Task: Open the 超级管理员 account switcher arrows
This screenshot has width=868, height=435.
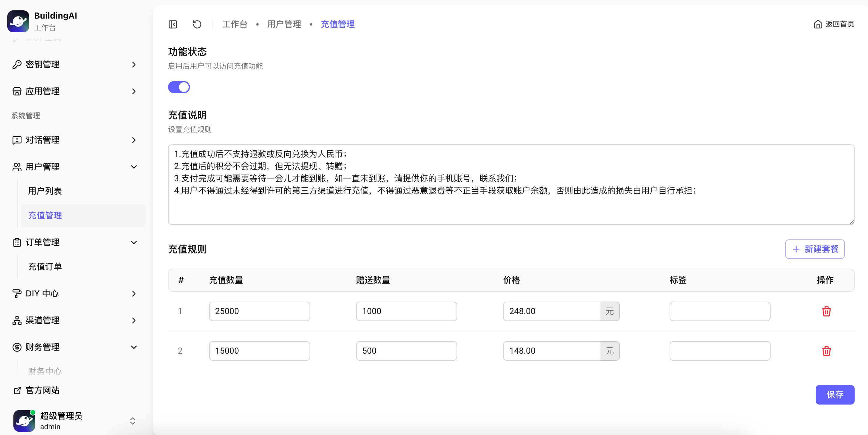Action: tap(132, 420)
